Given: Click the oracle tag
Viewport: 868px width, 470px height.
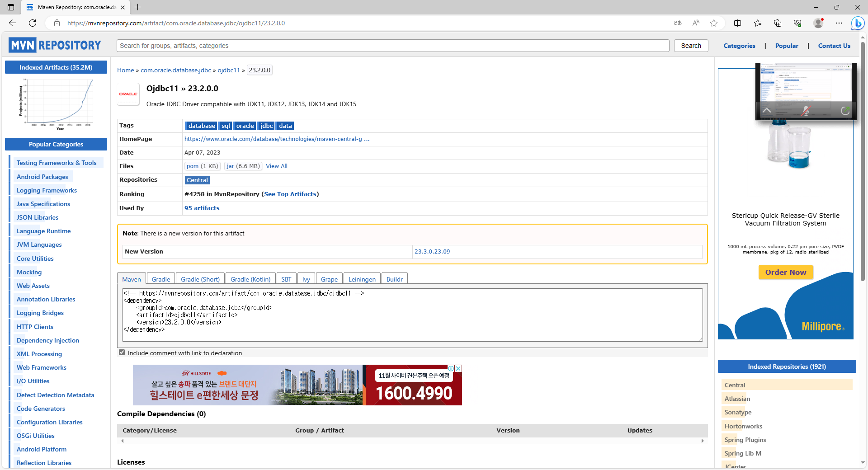Looking at the screenshot, I should 245,126.
